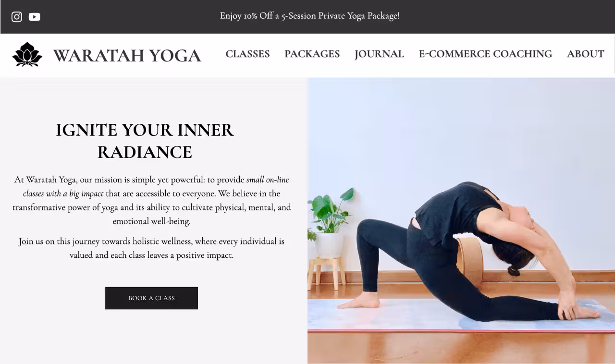Open the E-Commerce Coaching page

point(485,54)
